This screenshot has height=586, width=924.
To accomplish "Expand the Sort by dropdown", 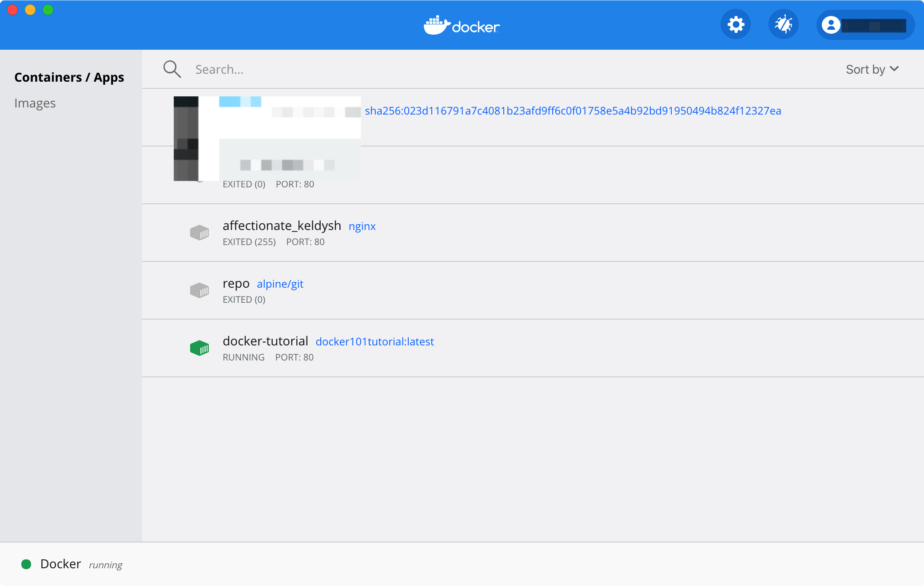I will (865, 69).
